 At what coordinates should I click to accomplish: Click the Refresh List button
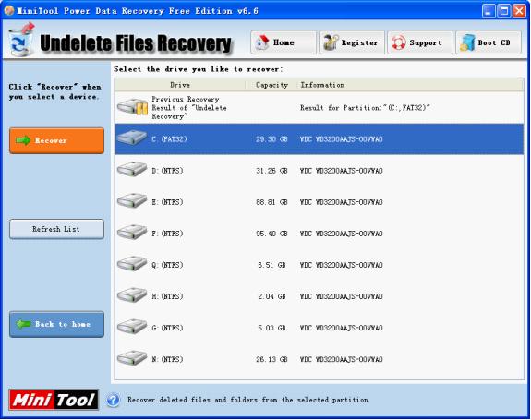(56, 229)
